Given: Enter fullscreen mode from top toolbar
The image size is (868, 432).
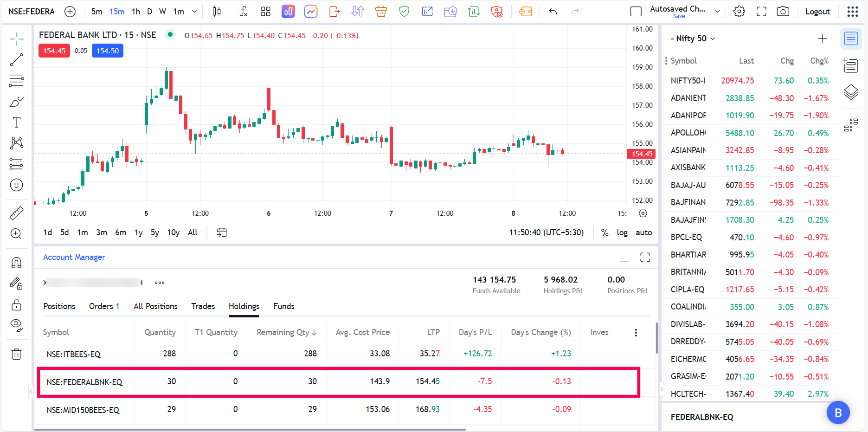Looking at the screenshot, I should [x=762, y=12].
